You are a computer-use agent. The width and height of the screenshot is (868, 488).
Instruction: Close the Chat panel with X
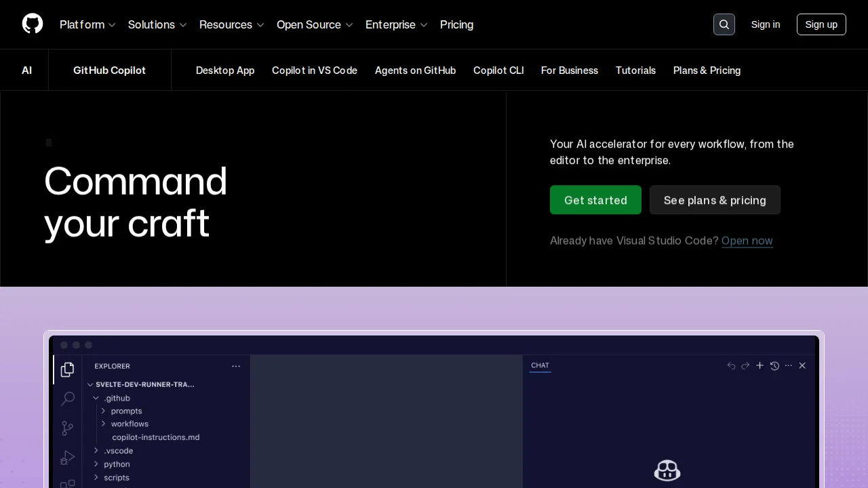point(802,365)
